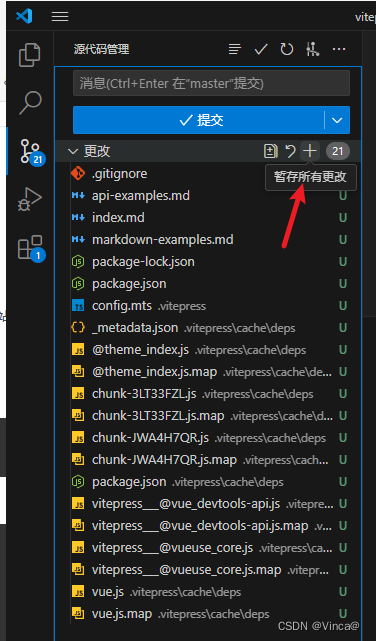The width and height of the screenshot is (376, 641).
Task: Select index.md in changes list
Action: (x=208, y=217)
